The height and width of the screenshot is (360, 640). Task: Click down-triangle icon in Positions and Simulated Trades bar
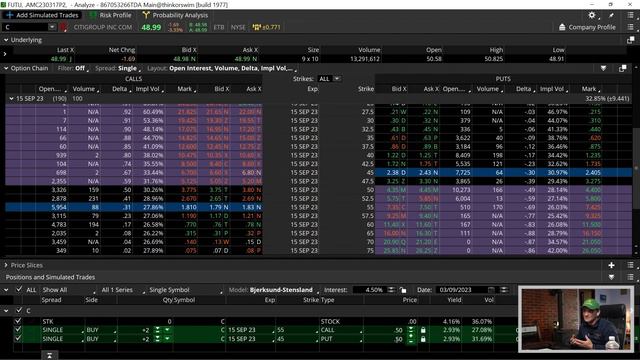[x=611, y=277]
